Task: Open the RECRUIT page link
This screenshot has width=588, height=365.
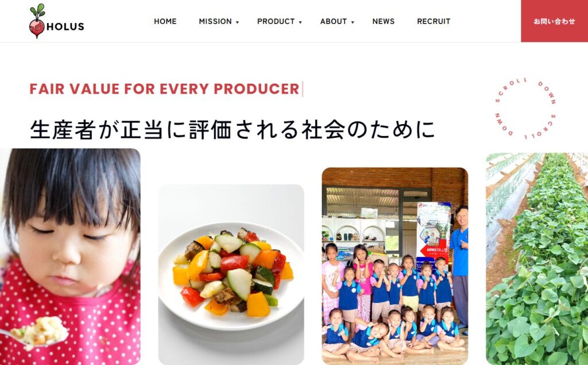Action: click(x=434, y=21)
